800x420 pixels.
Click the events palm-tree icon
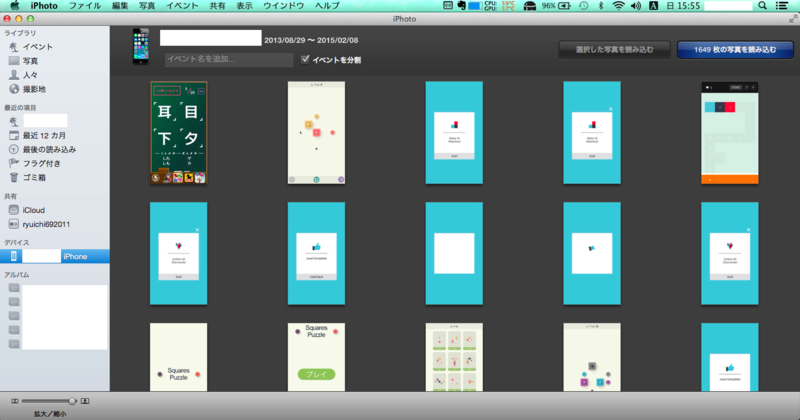pos(14,47)
